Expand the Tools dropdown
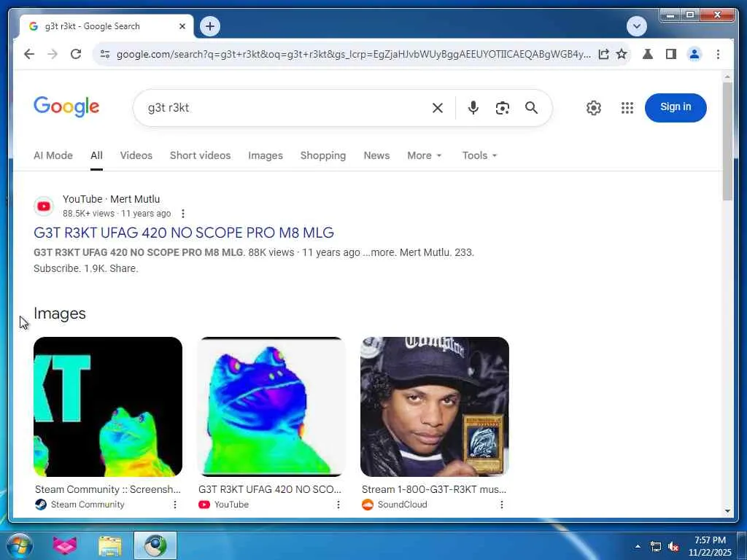The height and width of the screenshot is (560, 747). pyautogui.click(x=479, y=156)
